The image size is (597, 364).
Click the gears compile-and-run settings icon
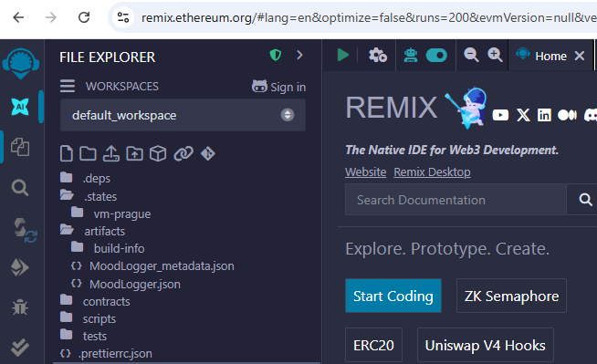[x=377, y=56]
